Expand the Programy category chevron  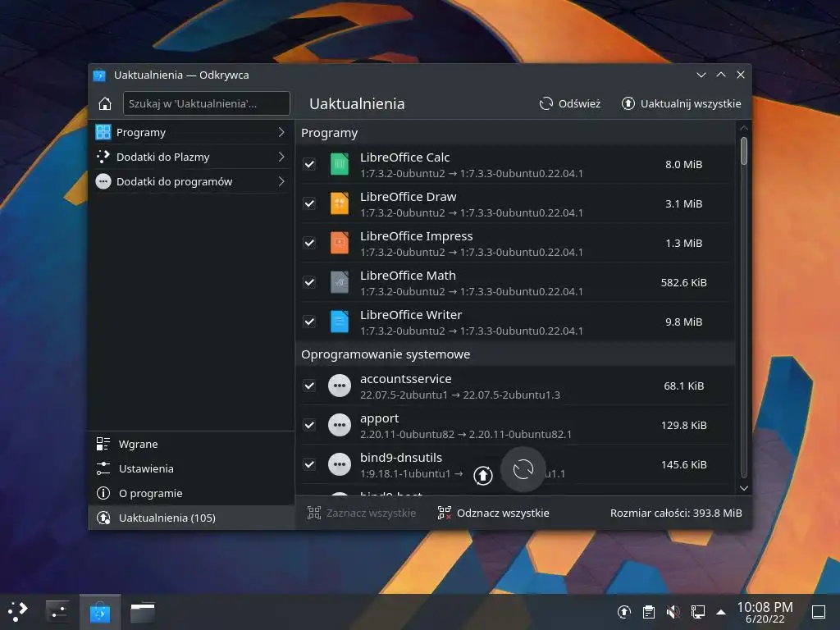click(x=281, y=132)
